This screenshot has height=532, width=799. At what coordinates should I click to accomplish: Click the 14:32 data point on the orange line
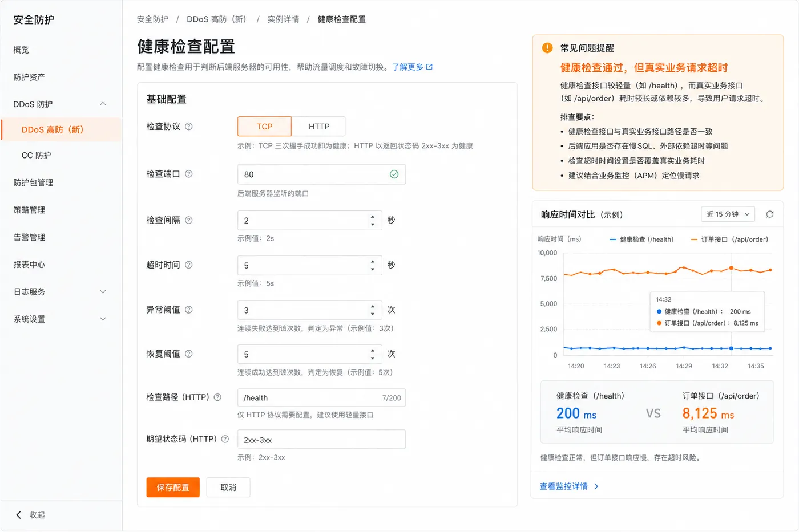[731, 267]
